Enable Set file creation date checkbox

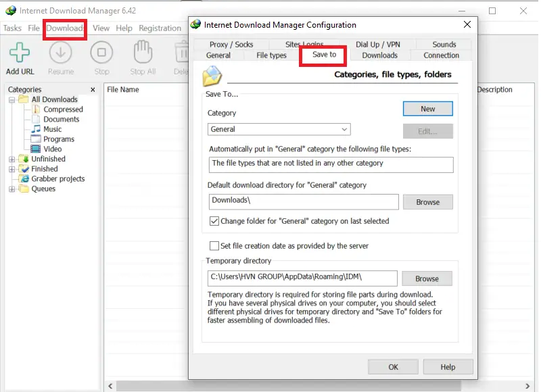(215, 246)
